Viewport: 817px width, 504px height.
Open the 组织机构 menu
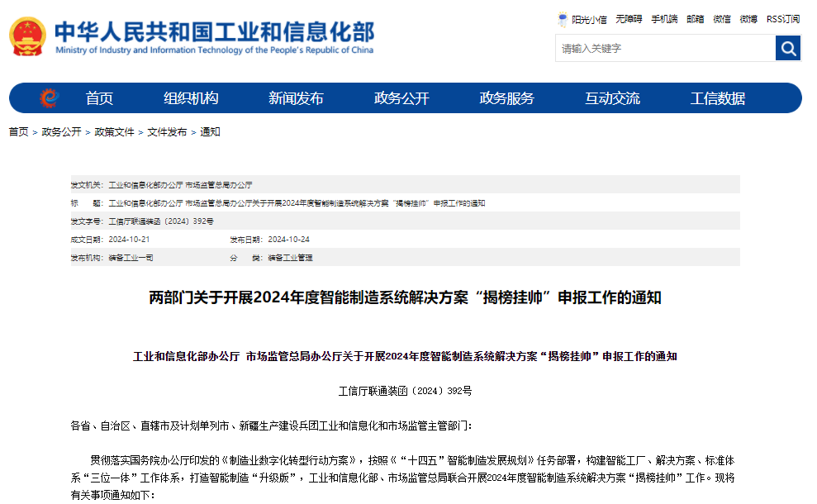192,97
